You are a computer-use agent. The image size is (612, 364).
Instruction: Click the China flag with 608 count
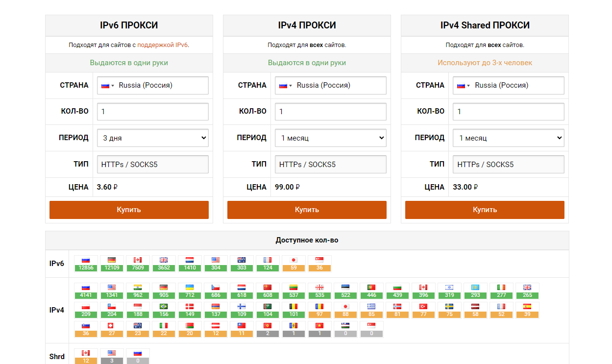click(x=268, y=291)
